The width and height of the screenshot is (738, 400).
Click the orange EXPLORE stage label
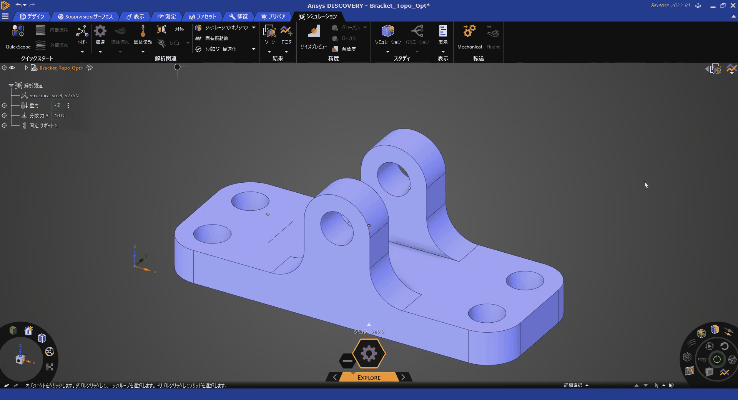click(x=369, y=377)
